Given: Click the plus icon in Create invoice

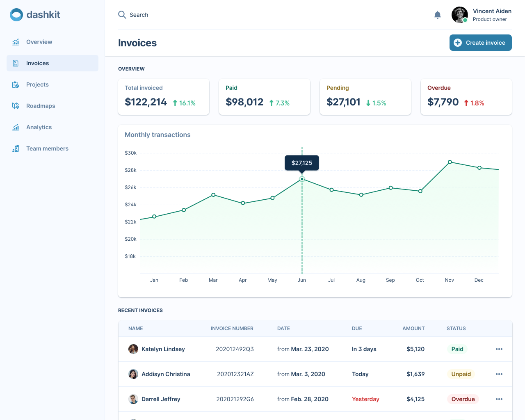Looking at the screenshot, I should coord(458,43).
